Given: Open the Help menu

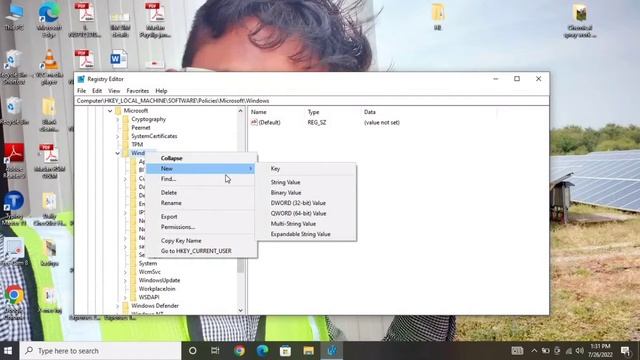Looking at the screenshot, I should tap(161, 91).
